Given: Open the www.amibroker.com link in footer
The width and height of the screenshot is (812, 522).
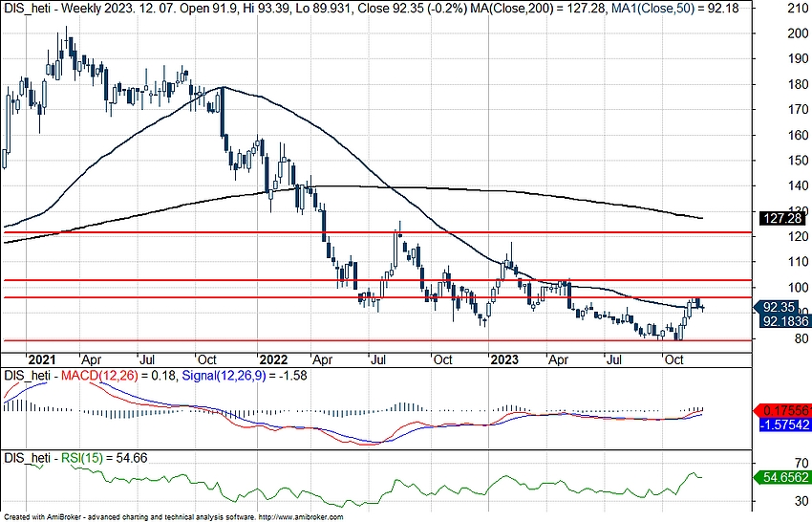Looking at the screenshot, I should (x=301, y=517).
